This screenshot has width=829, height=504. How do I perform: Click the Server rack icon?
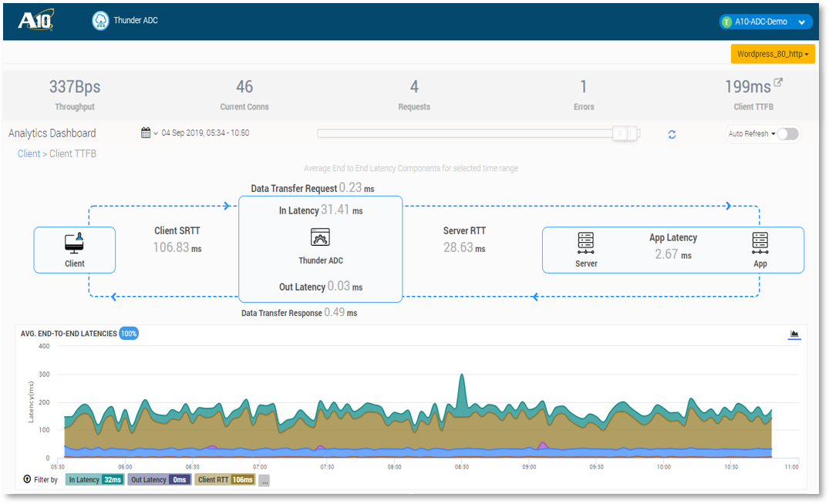point(586,243)
